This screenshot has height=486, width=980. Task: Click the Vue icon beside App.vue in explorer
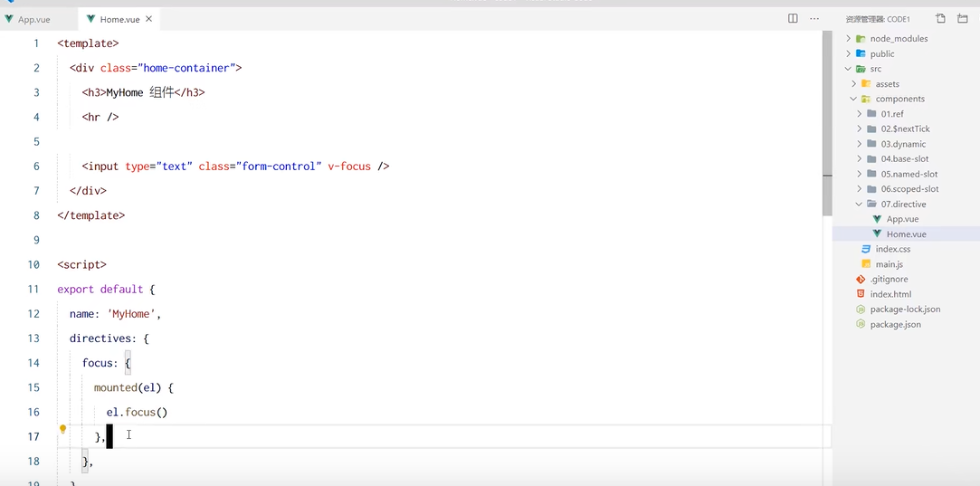[877, 218]
